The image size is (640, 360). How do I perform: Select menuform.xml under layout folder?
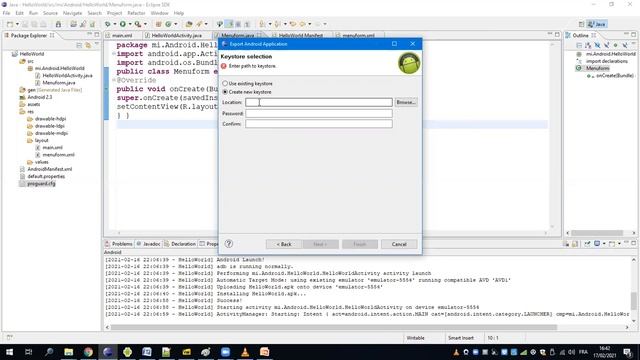pos(58,155)
